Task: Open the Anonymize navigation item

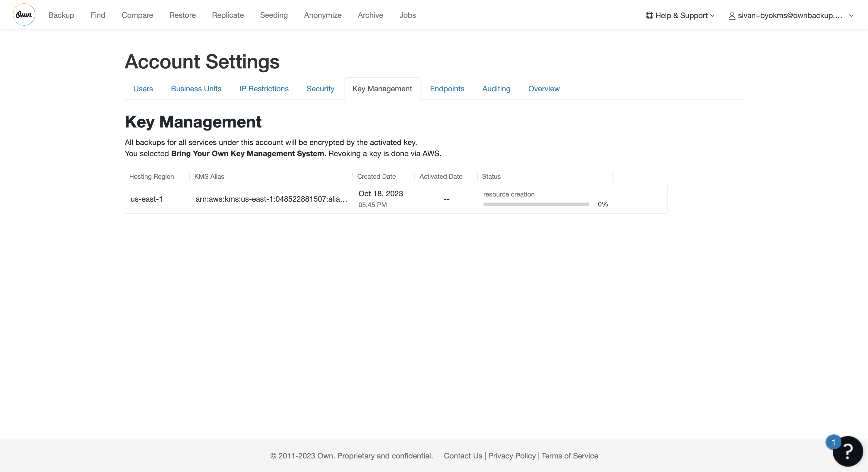Action: [x=322, y=15]
